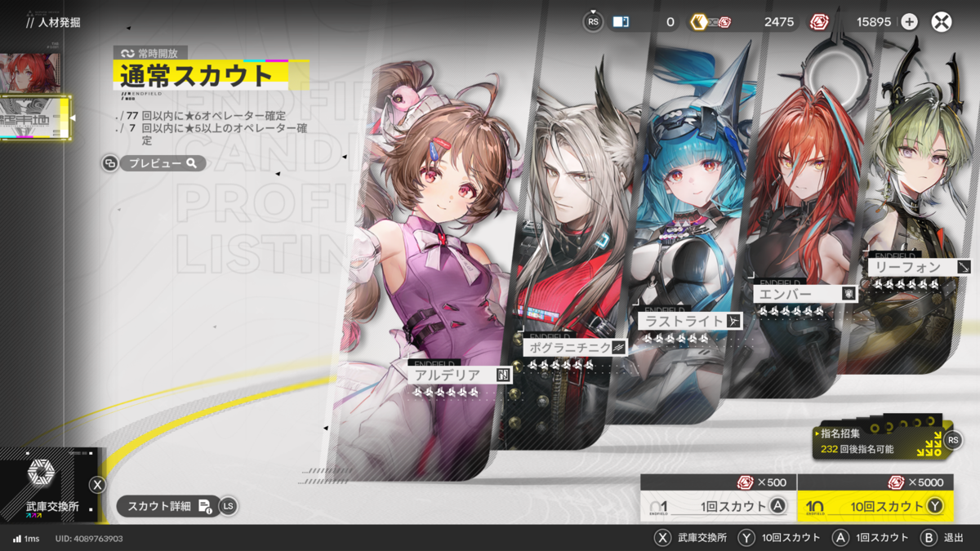The width and height of the screenshot is (980, 551).
Task: Select the red-haired character banner thumbnail
Action: [x=30, y=72]
